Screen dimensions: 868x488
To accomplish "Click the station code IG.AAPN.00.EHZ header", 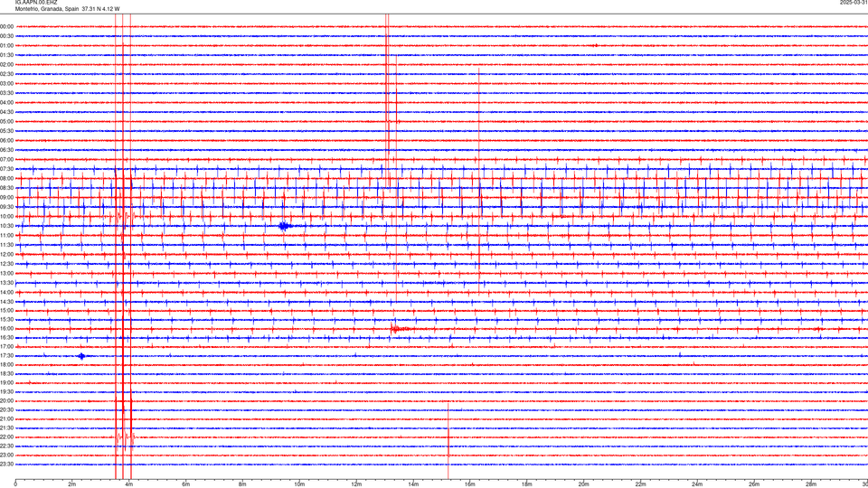I will point(36,3).
